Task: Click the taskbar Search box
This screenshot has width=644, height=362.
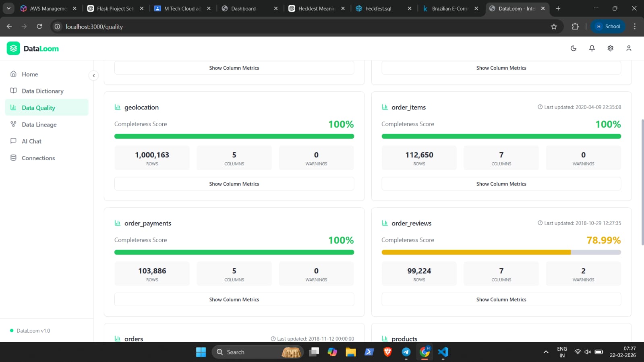Action: click(257, 352)
